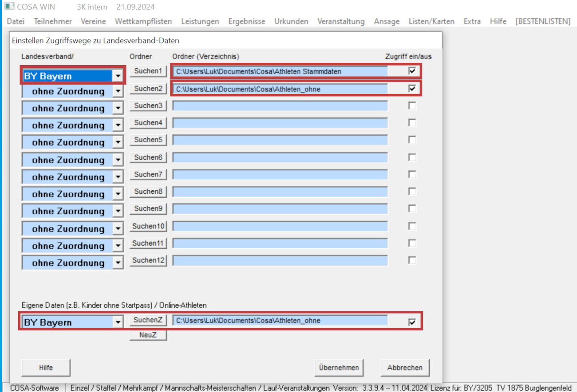Open Eigene Daten BY Bayern dropdown
Screen dimensions: 577x392
[x=118, y=322]
